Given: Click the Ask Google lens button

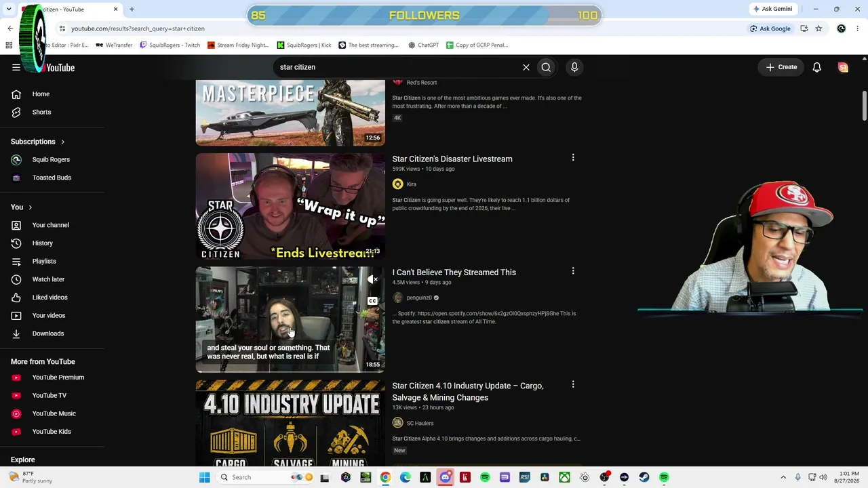Looking at the screenshot, I should coord(770,28).
